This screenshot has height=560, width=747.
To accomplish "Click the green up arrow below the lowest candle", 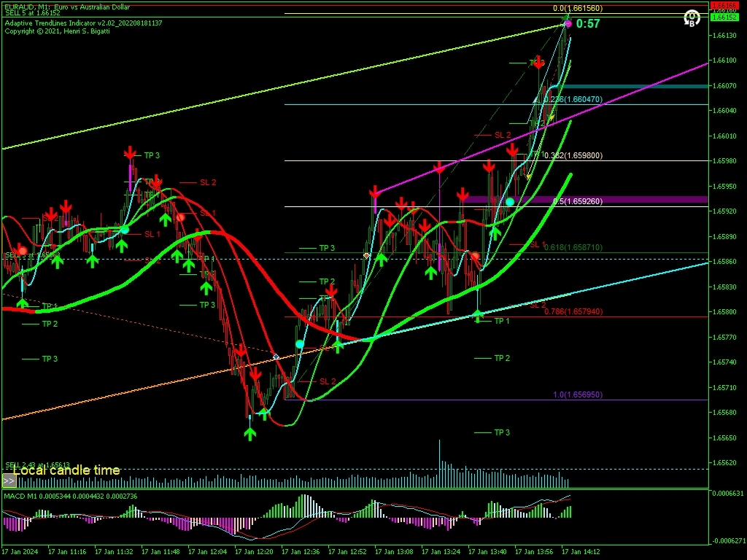I will [250, 433].
